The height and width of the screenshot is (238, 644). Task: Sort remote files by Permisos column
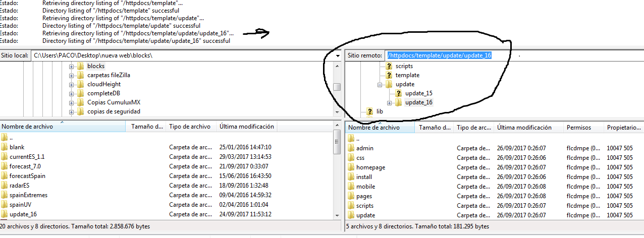click(x=584, y=128)
